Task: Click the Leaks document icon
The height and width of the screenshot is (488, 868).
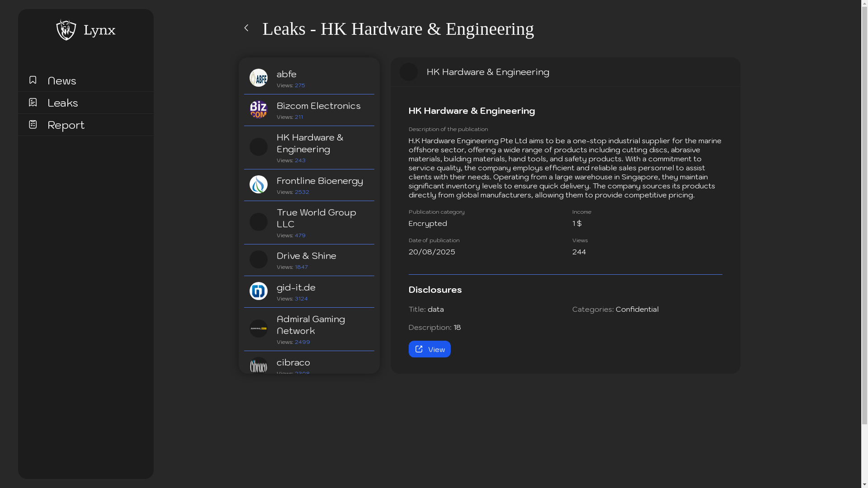Action: 33,102
